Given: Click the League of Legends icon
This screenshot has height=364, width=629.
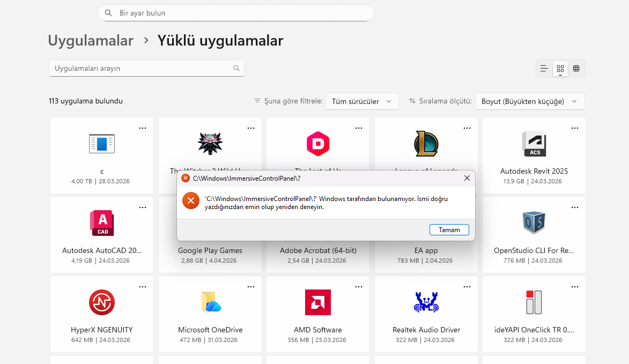Looking at the screenshot, I should click(x=426, y=144).
